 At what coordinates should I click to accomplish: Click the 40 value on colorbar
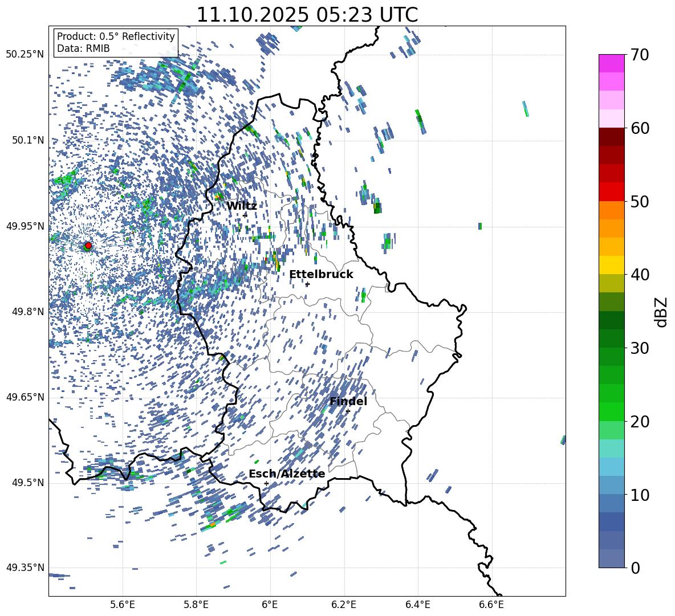(640, 275)
